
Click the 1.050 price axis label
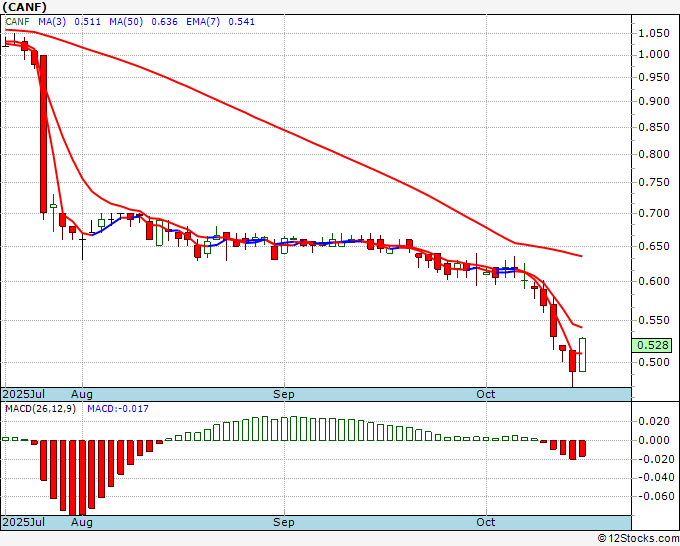pos(654,33)
